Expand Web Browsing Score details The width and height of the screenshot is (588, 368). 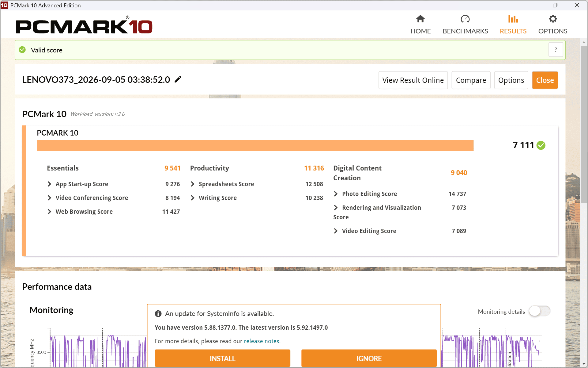pos(49,212)
